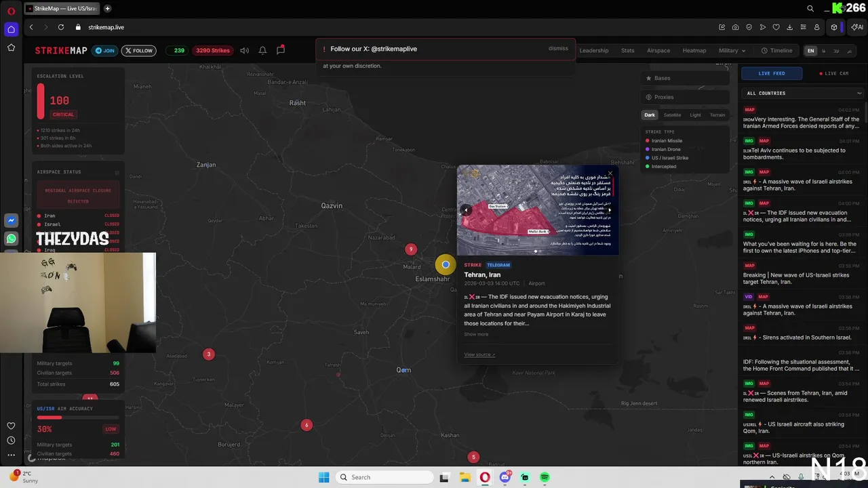Viewport: 868px width, 488px height.
Task: Expand Show more in Tehran popup
Action: pos(476,334)
